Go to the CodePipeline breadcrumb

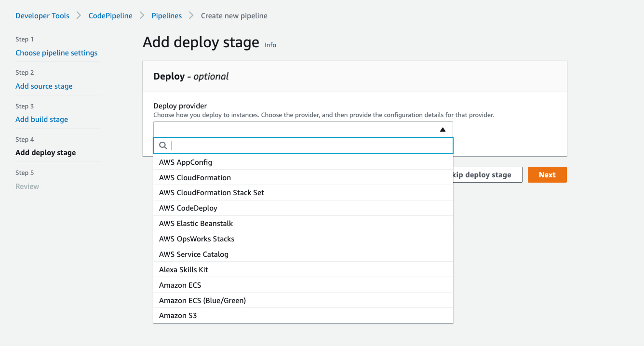[x=110, y=16]
